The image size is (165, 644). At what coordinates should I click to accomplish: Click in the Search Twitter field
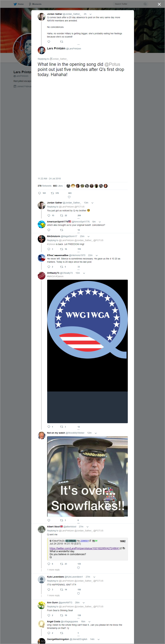coord(129,4)
